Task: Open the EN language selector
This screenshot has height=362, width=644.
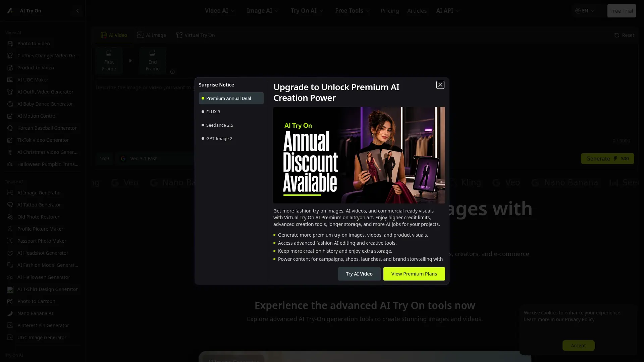Action: click(585, 11)
